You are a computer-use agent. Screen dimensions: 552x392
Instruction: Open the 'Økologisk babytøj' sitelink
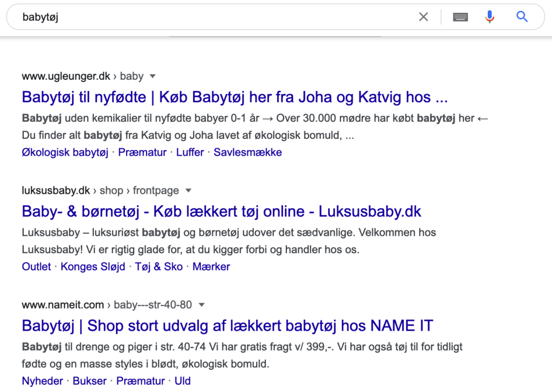click(x=65, y=152)
